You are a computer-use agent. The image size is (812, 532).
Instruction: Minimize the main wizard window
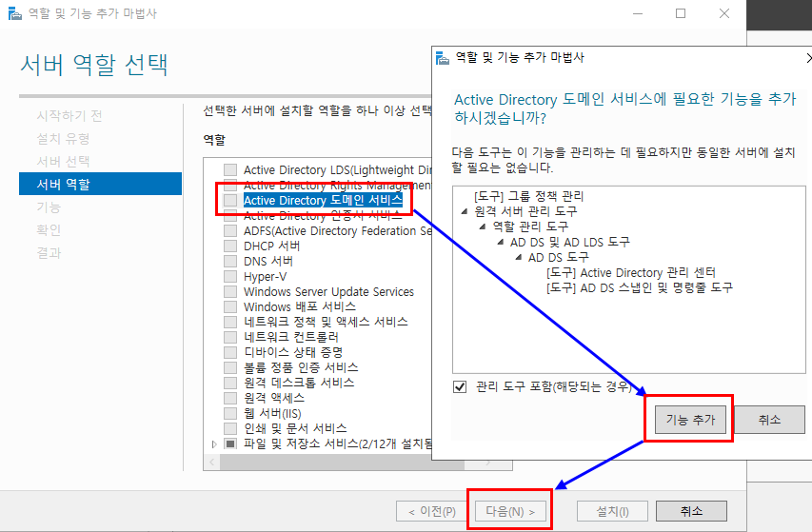(638, 13)
